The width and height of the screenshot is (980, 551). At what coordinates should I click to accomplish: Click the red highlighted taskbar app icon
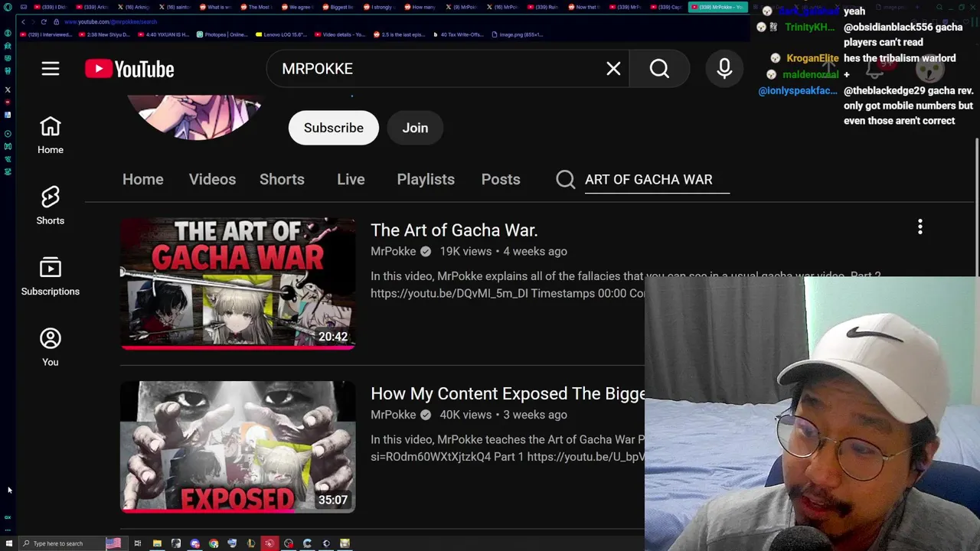[269, 543]
